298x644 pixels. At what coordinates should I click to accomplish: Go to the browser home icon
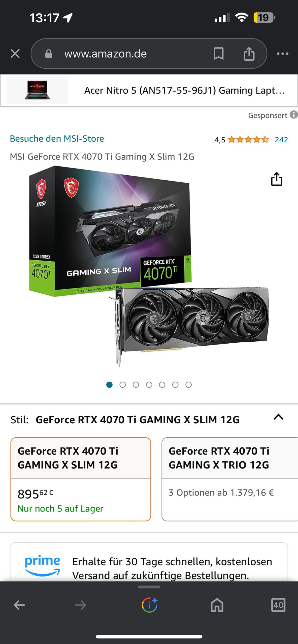[x=217, y=605]
